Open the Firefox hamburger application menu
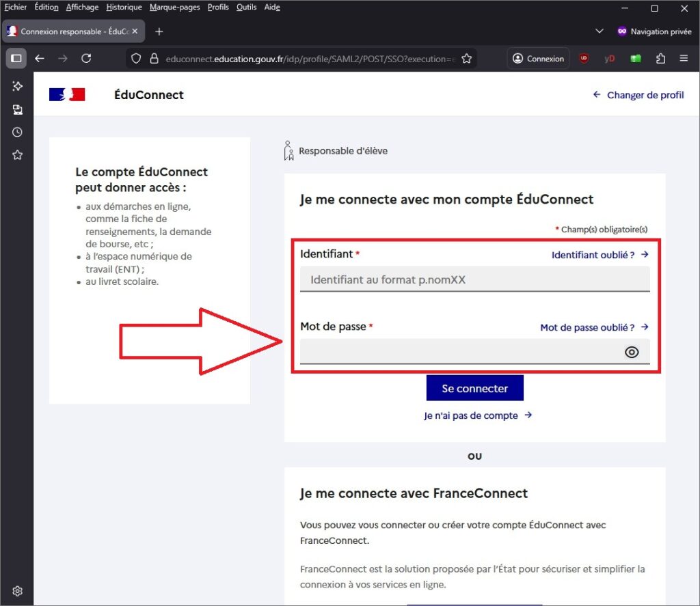Viewport: 700px width, 606px height. click(684, 59)
